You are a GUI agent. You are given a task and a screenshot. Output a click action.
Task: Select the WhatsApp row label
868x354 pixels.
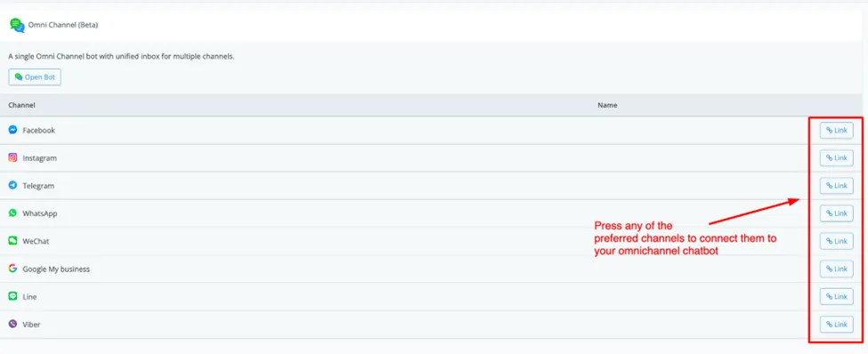[40, 213]
